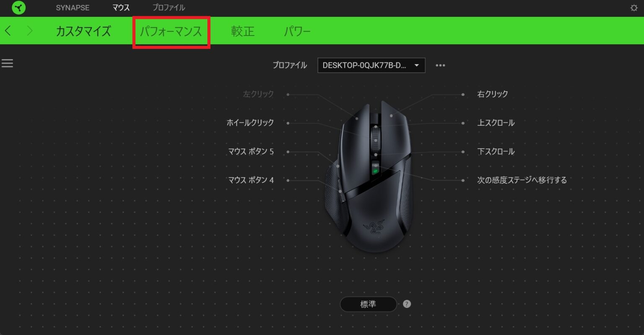Select the マウス ボタン 5 mapping label
Image resolution: width=644 pixels, height=335 pixels.
[250, 152]
